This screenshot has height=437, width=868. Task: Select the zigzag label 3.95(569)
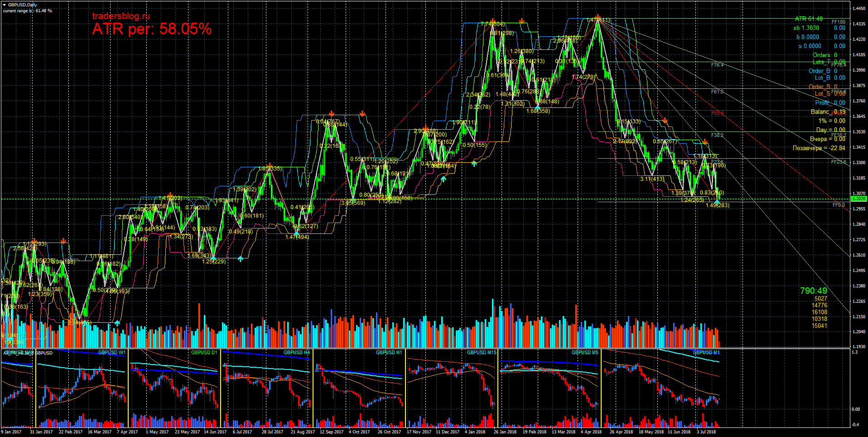[x=353, y=203]
